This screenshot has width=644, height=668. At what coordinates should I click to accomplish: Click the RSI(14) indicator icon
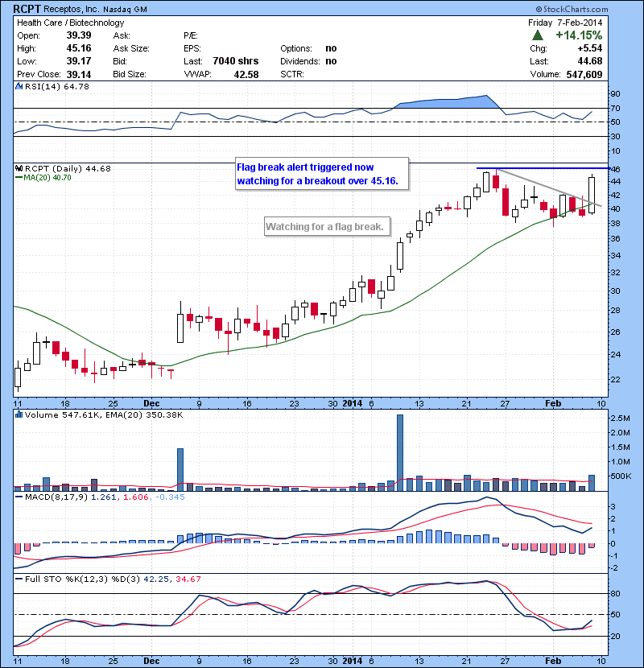pyautogui.click(x=19, y=86)
